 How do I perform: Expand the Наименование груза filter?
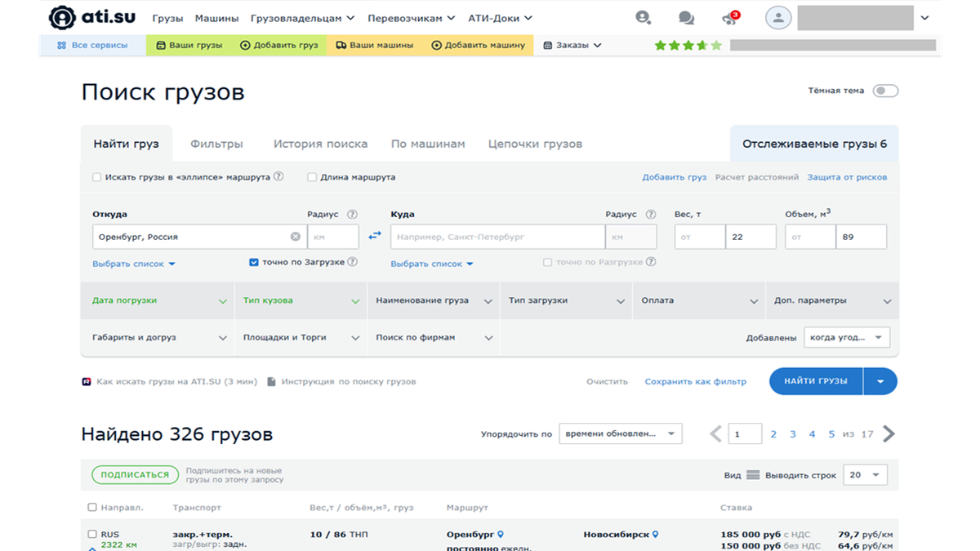pos(434,300)
